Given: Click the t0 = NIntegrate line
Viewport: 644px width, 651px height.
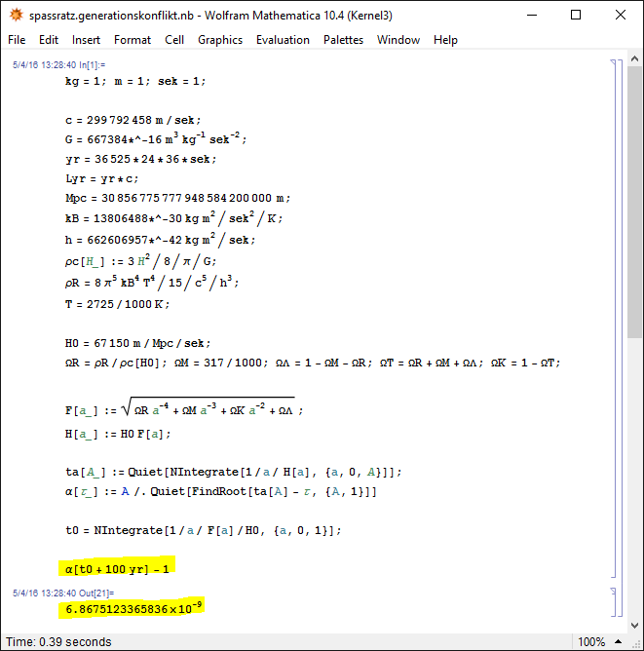Looking at the screenshot, I should point(204,530).
